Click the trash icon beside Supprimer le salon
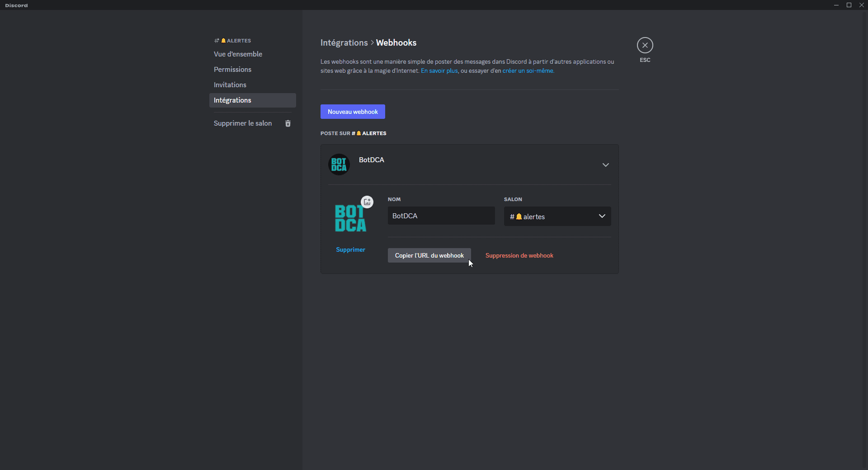This screenshot has height=470, width=868. click(288, 123)
